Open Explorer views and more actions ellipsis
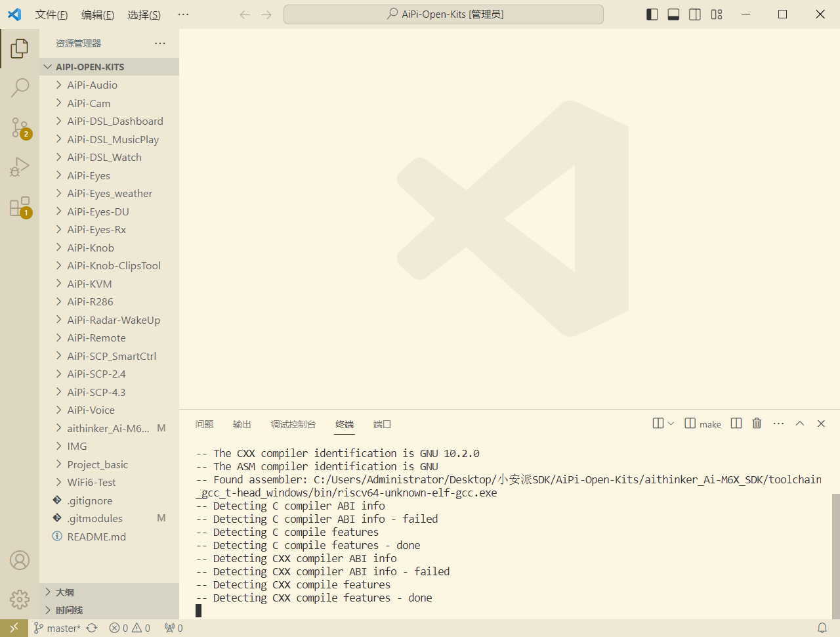 click(x=160, y=43)
